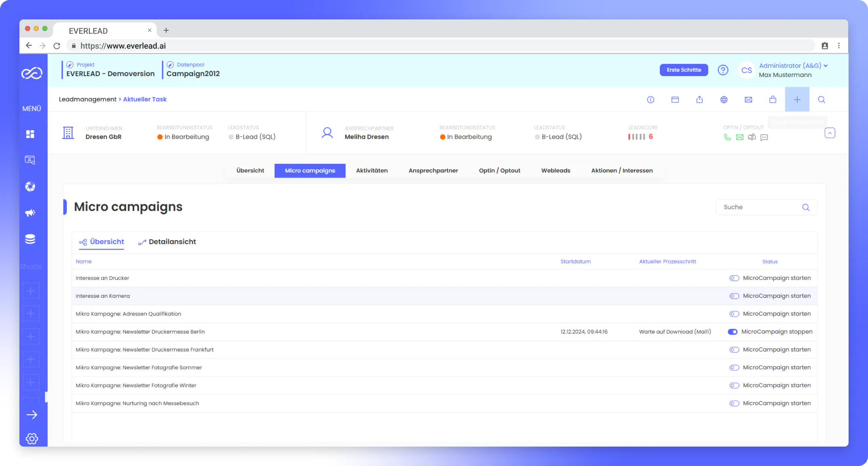The width and height of the screenshot is (868, 466).
Task: Toggle Nurturing nach Messebesuch campaign
Action: coord(734,403)
